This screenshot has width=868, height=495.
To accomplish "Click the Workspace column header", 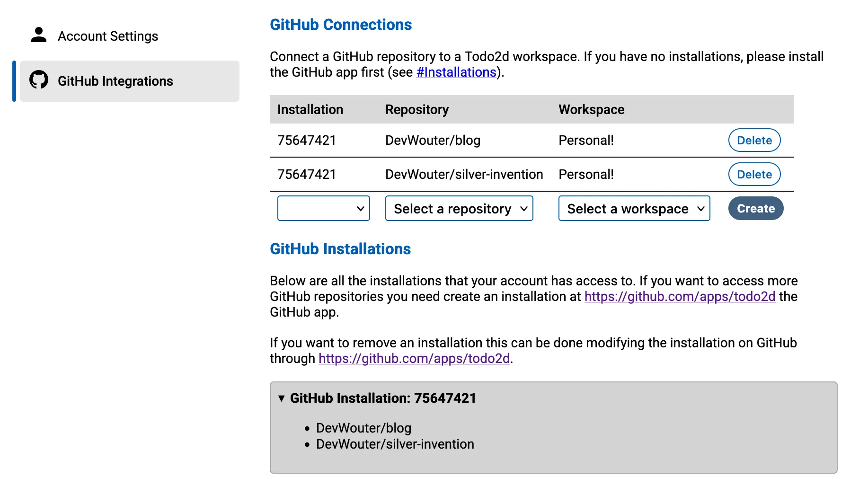I will (591, 109).
